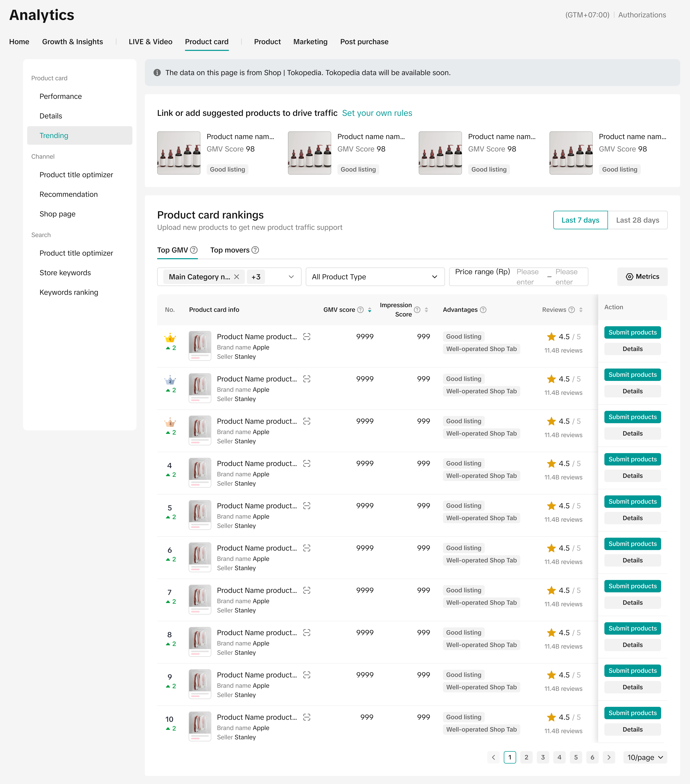Switch to the Top movers tab
Image resolution: width=690 pixels, height=784 pixels.
[230, 250]
